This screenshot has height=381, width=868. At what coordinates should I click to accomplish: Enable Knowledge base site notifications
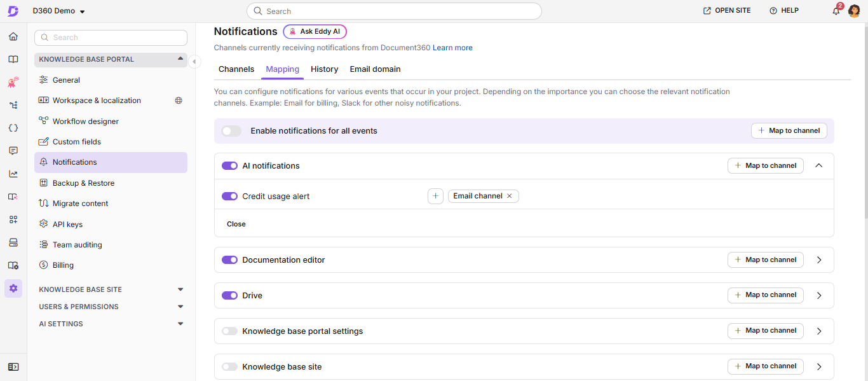point(229,367)
